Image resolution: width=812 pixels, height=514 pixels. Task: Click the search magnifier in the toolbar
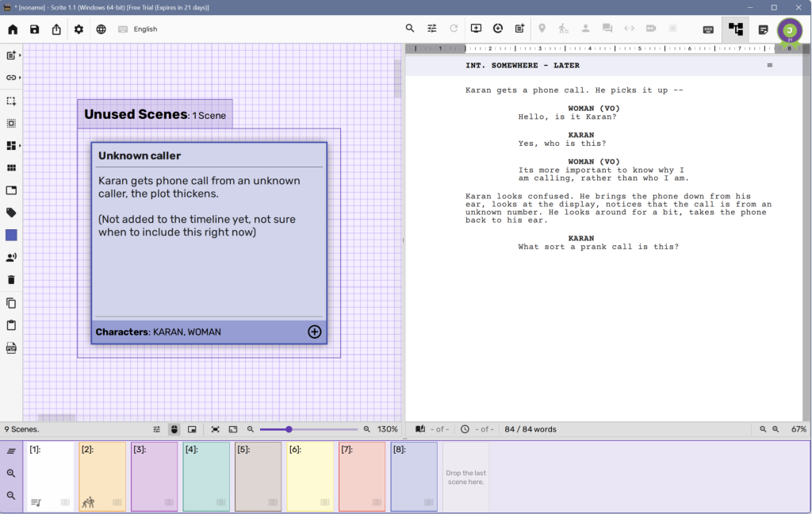coord(410,29)
